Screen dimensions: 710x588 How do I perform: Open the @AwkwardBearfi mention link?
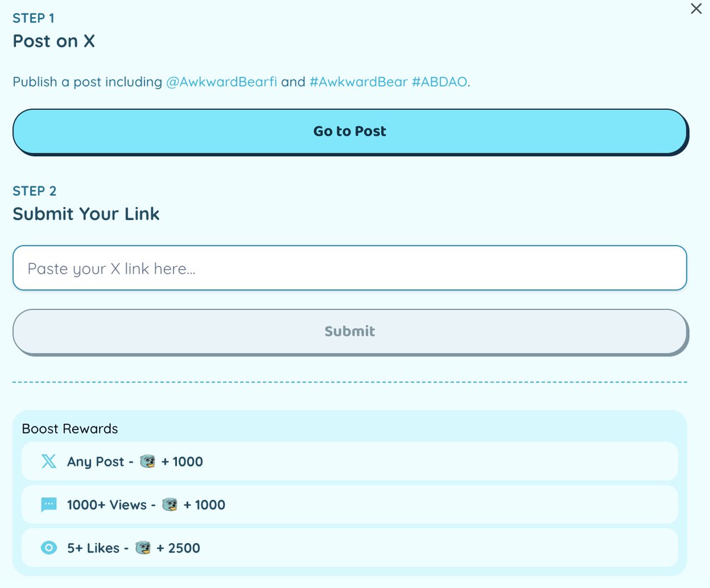(221, 82)
